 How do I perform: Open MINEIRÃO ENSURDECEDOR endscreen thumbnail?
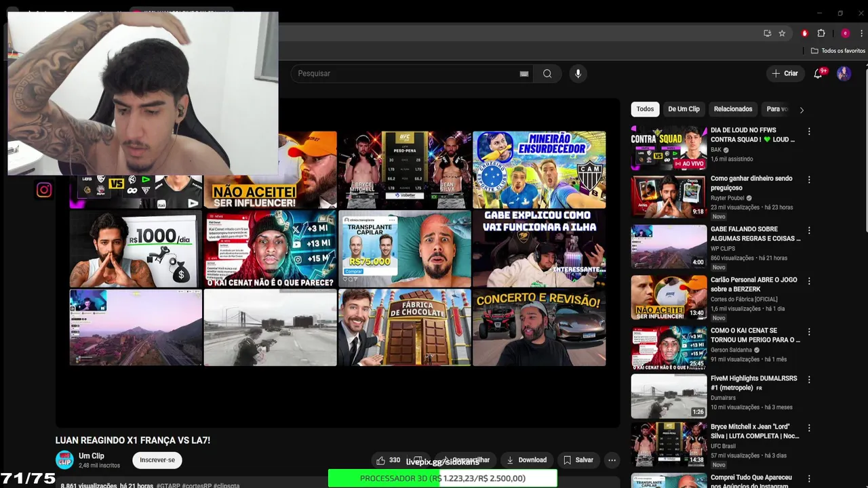coord(539,169)
